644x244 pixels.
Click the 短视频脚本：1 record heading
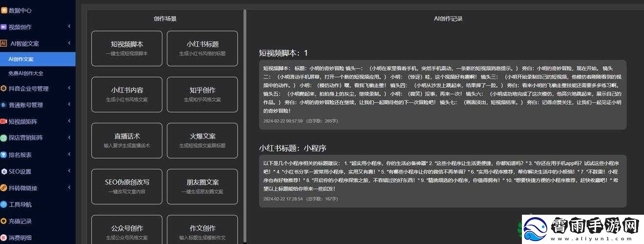tap(283, 53)
